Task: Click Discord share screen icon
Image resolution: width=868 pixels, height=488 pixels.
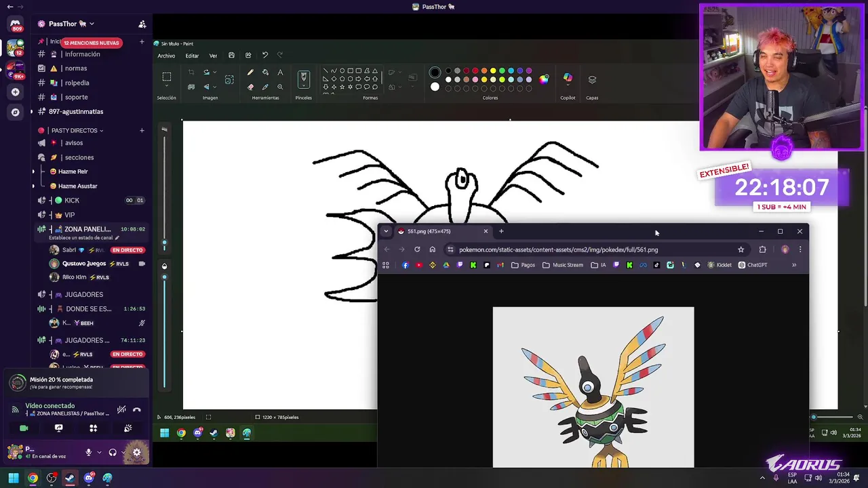Action: coord(58,428)
